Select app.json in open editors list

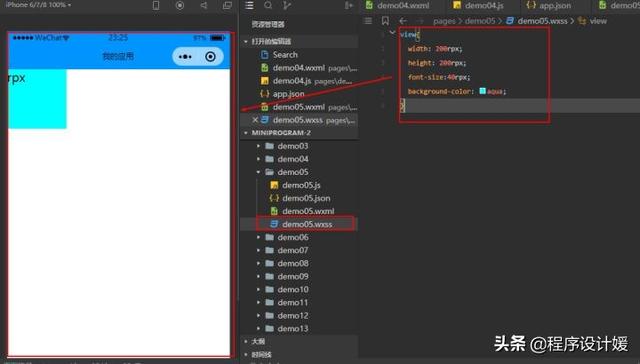coord(299,94)
